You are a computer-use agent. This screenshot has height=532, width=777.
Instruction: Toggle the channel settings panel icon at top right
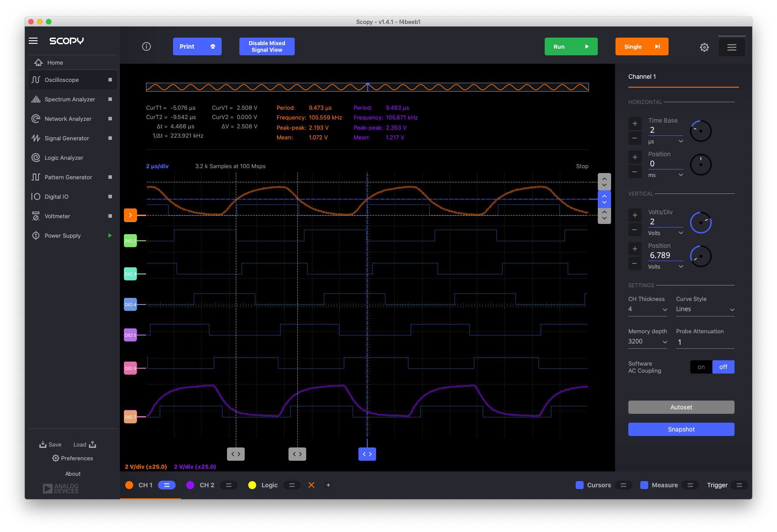732,47
